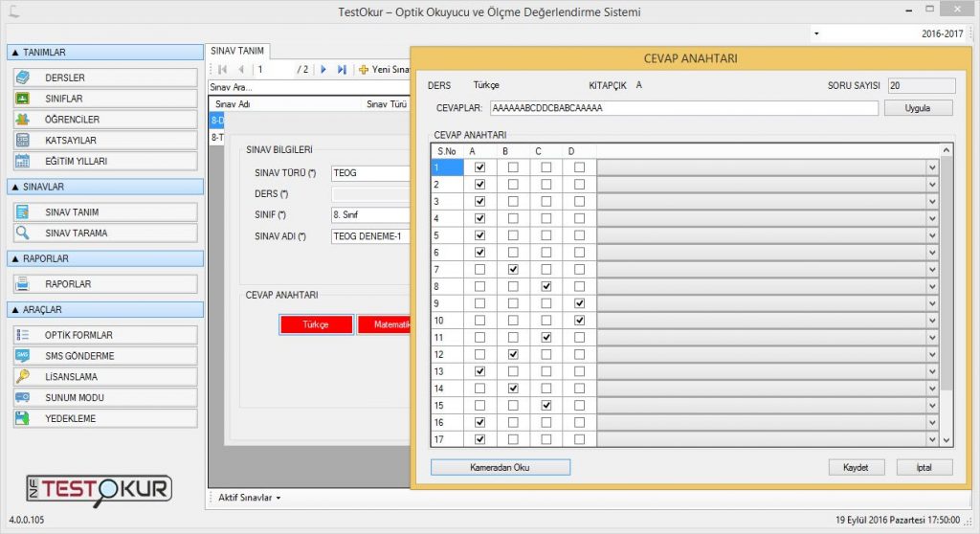Select row number 6 in S.No column
This screenshot has width=980, height=534.
(x=447, y=253)
